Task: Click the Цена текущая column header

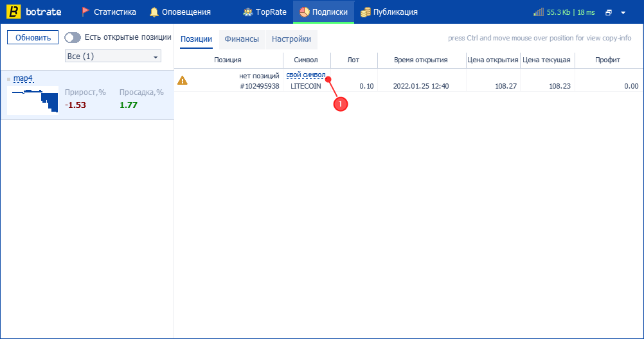Action: (547, 60)
